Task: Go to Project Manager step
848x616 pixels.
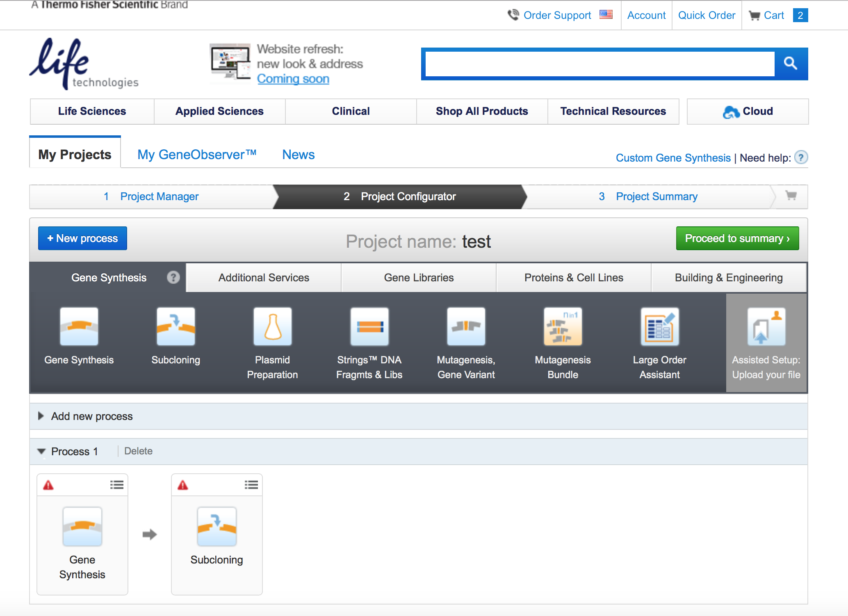Action: 151,196
